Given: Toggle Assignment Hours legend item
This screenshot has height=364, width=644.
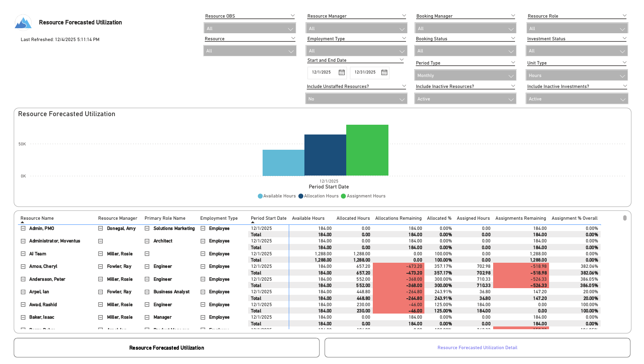Looking at the screenshot, I should click(363, 196).
